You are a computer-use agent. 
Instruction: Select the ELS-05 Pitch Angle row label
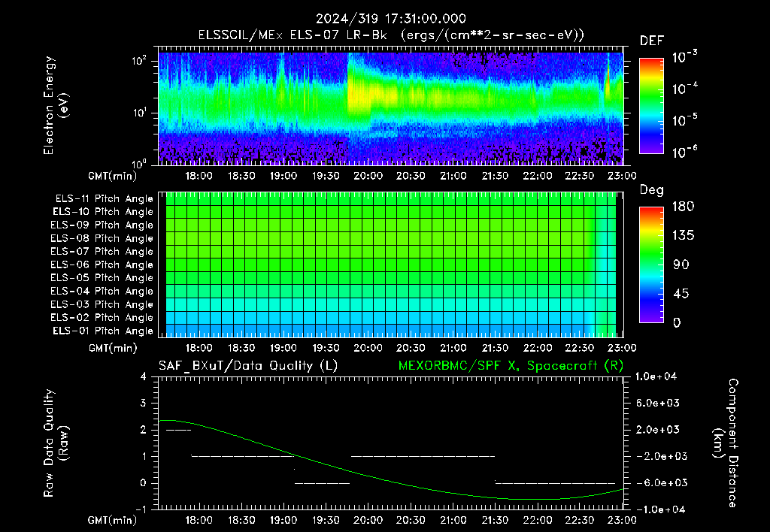pyautogui.click(x=102, y=278)
